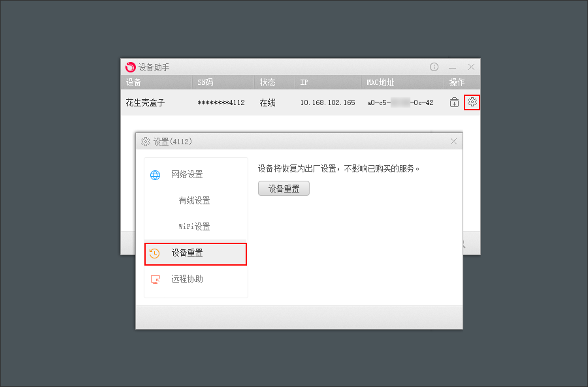The image size is (588, 387).
Task: Select 设备重置 in sidebar
Action: tap(196, 254)
